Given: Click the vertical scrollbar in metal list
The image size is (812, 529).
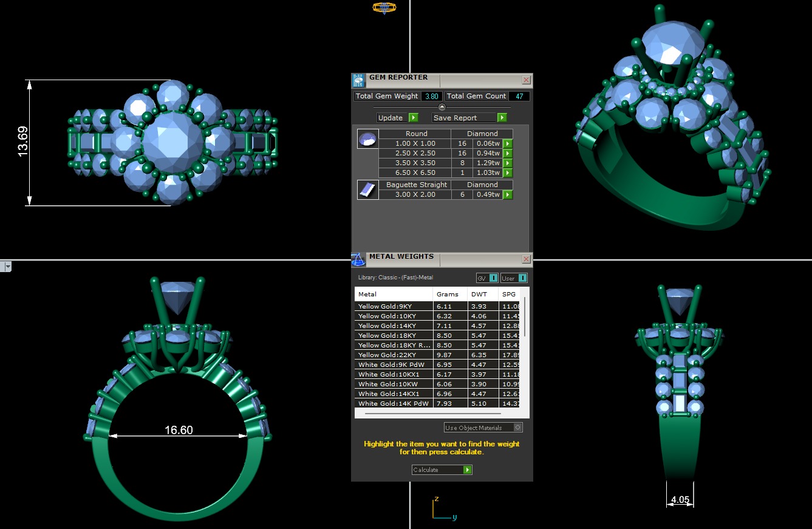Looking at the screenshot, I should coord(525,317).
